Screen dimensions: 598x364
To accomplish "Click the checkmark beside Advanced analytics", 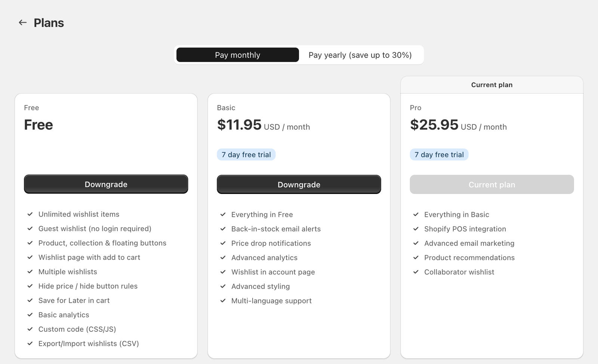I will (223, 257).
